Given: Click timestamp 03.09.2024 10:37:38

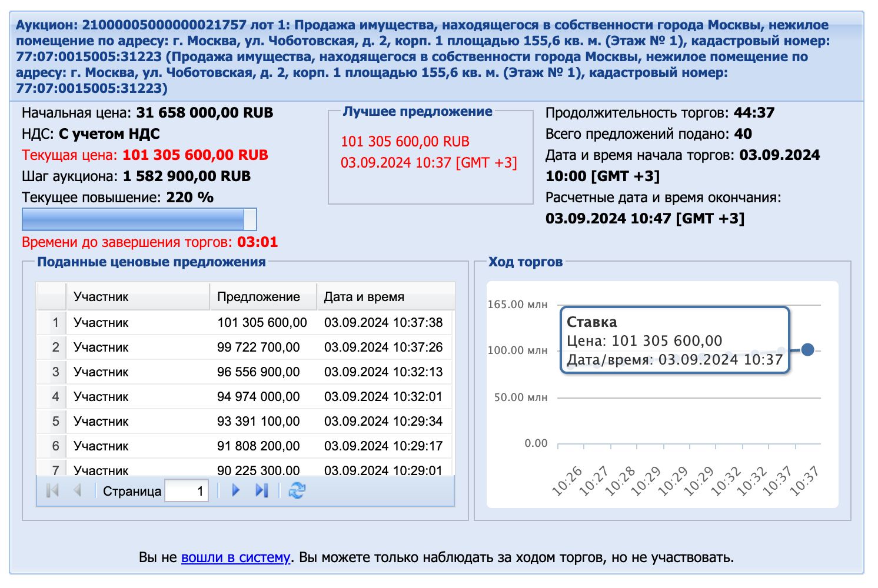Looking at the screenshot, I should point(383,322).
